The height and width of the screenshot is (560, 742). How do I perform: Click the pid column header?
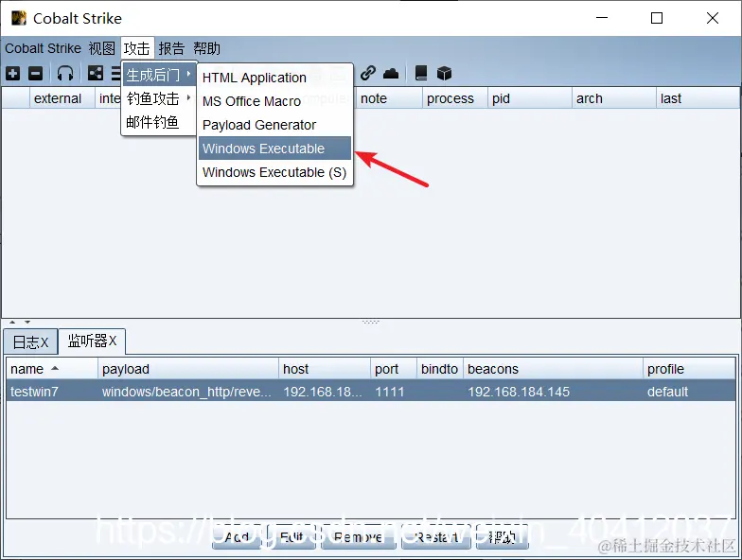[x=530, y=98]
